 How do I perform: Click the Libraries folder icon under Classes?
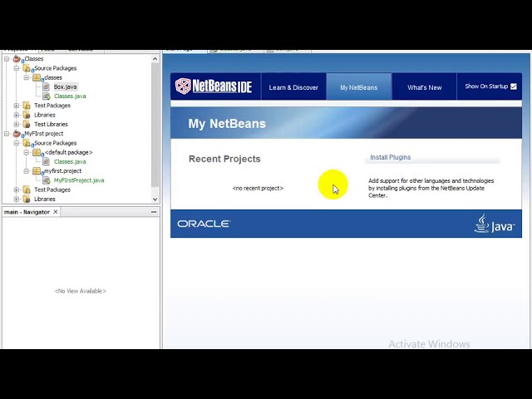click(x=27, y=115)
